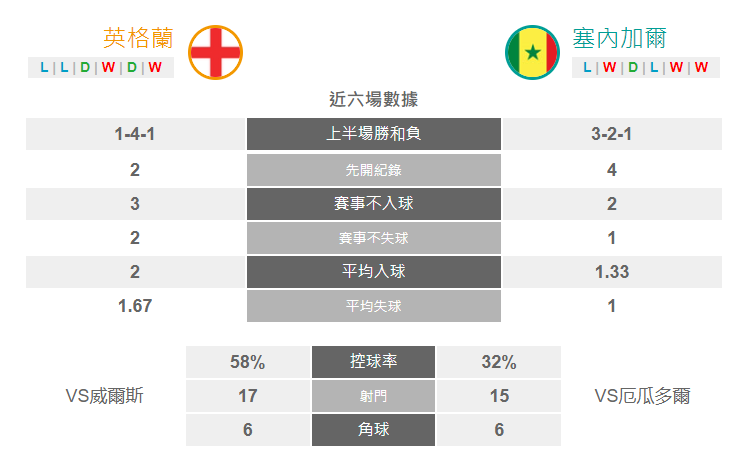The image size is (752, 461).
Task: Click the VS厄瓜多爾 match label
Action: coord(642,396)
